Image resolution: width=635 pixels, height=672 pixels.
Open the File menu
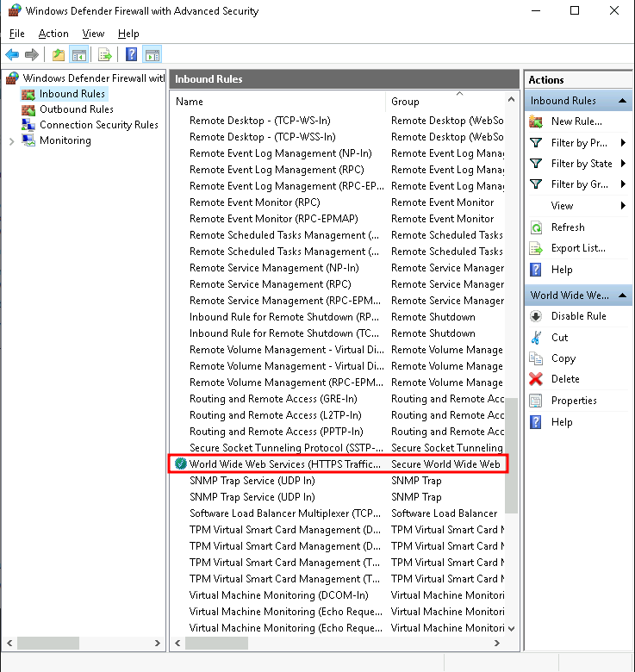click(x=17, y=34)
